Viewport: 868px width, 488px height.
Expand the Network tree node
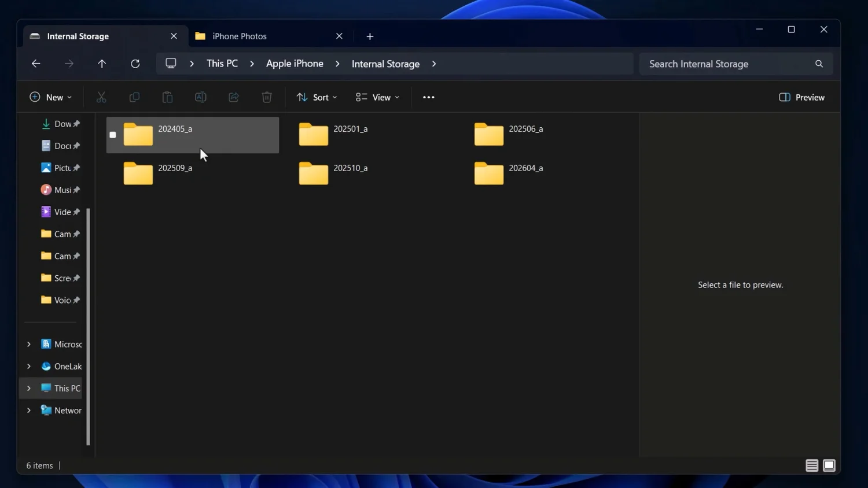29,410
